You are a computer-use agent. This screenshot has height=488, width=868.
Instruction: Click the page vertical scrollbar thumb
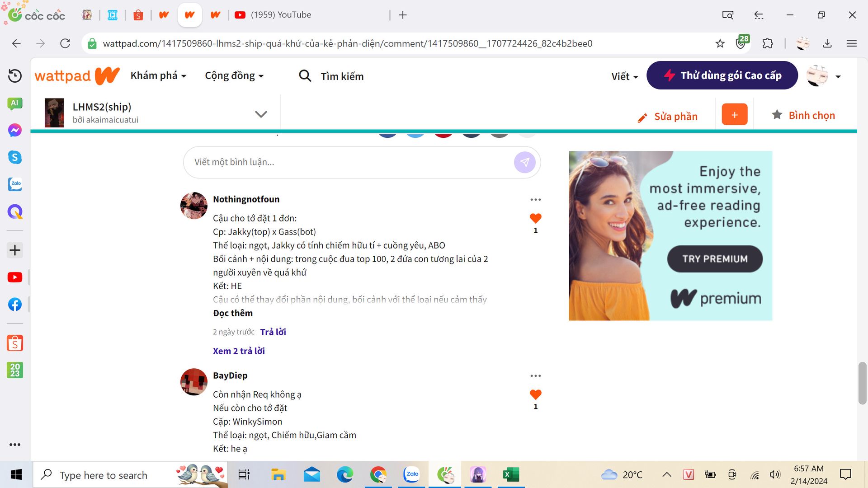tap(862, 383)
